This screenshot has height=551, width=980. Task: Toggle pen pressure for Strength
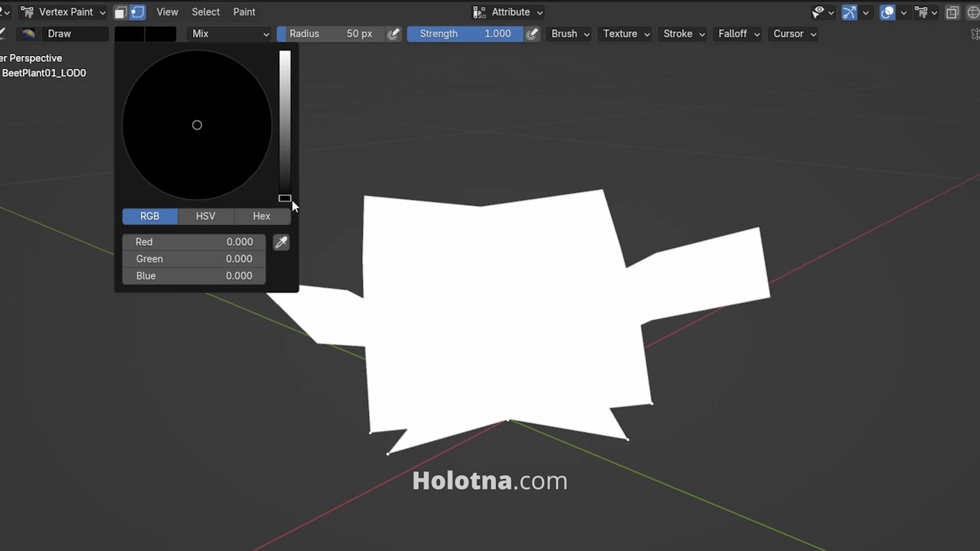tap(533, 34)
